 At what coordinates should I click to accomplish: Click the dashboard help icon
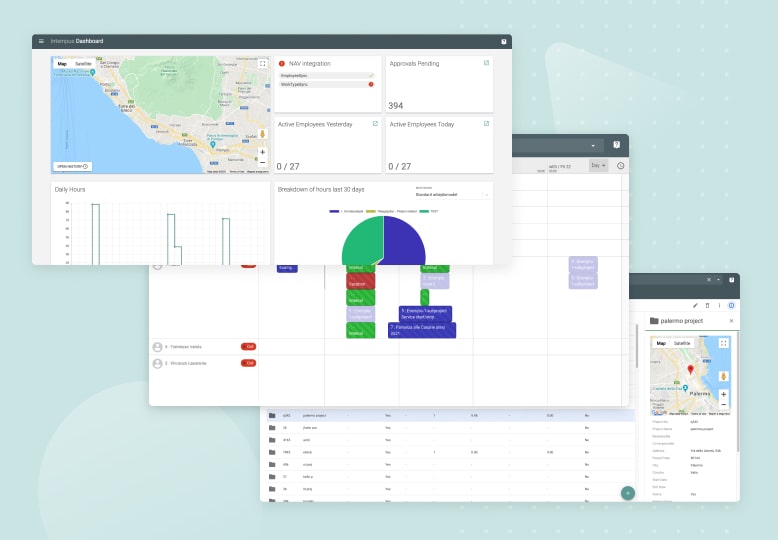503,41
